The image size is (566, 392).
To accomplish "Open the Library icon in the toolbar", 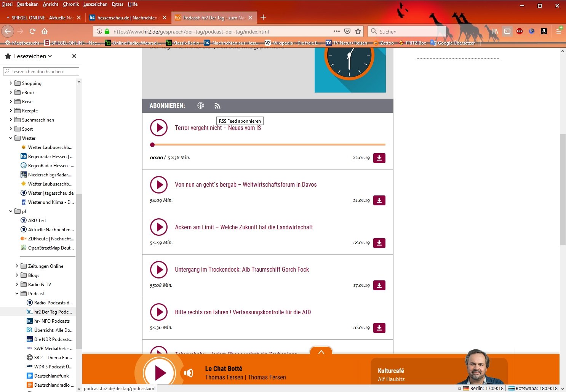I will [495, 31].
